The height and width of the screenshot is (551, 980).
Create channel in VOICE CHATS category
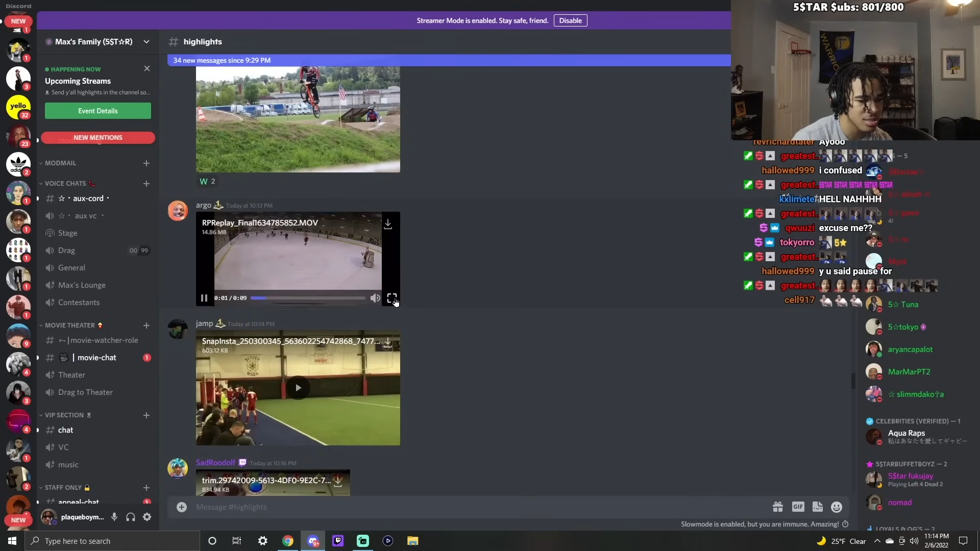[146, 184]
